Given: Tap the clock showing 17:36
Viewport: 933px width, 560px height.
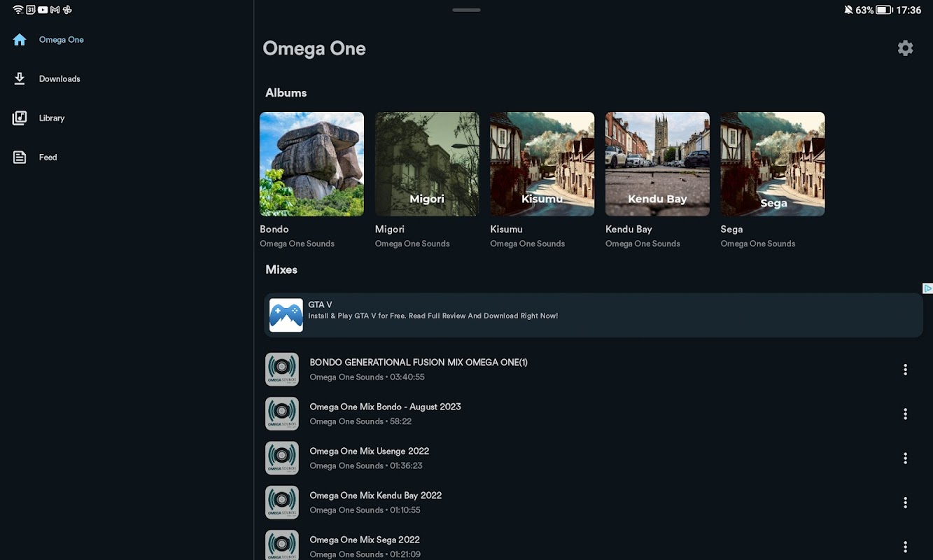Looking at the screenshot, I should click(909, 10).
